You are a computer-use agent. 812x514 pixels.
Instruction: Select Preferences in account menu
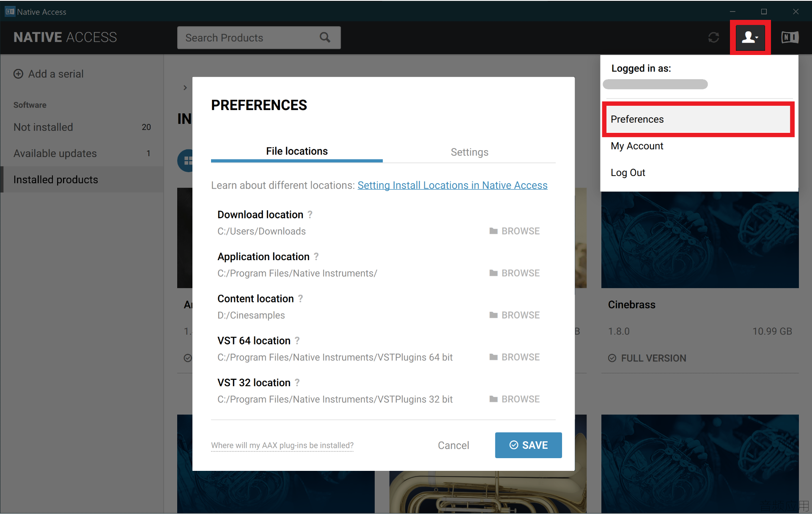(698, 119)
